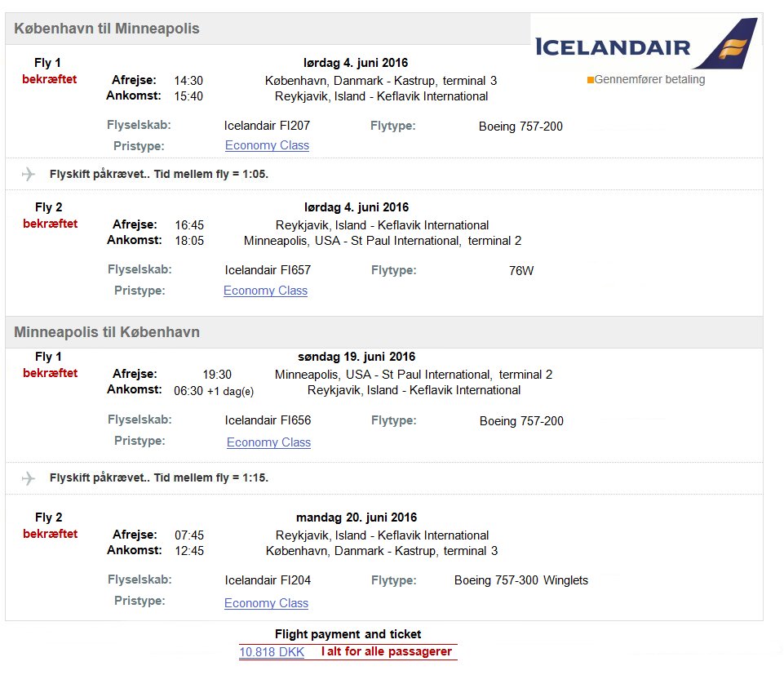
Task: Open Economy Class link for flight FI656
Action: [268, 442]
